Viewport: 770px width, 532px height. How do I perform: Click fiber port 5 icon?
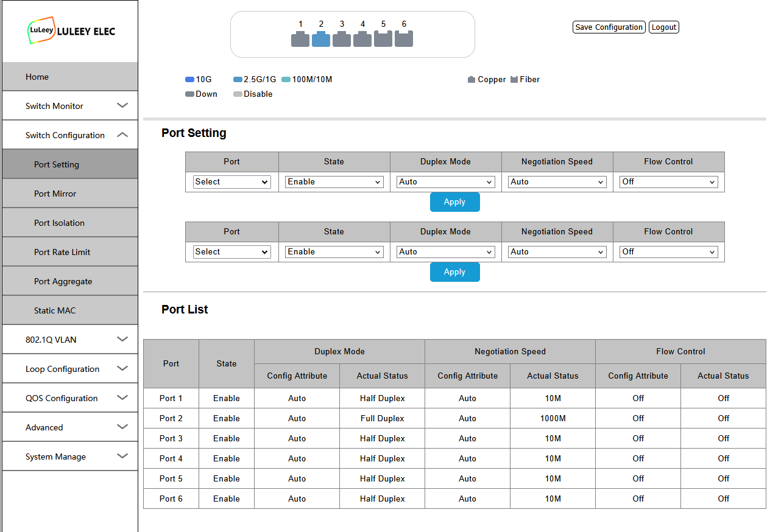(x=383, y=39)
